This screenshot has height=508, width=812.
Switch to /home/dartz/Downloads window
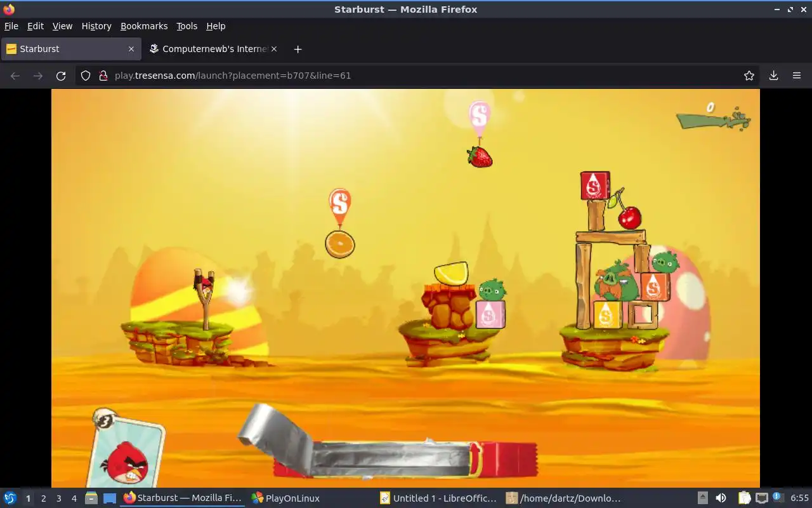click(x=565, y=498)
